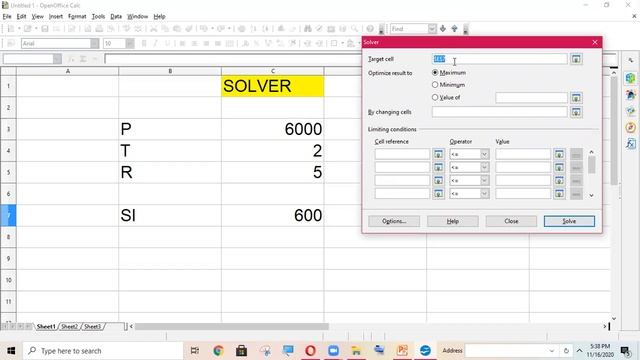Screen dimensions: 640x360
Task: Open the sidebar Navigator compass deck
Action: pos(631,127)
